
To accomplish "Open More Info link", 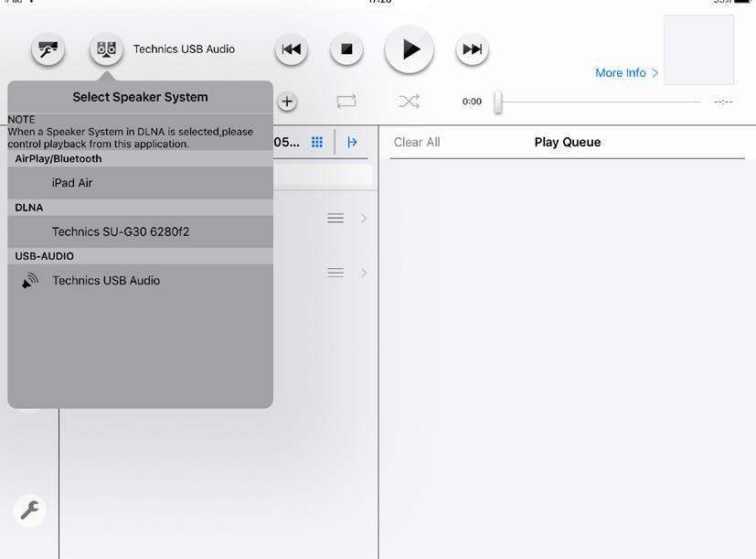I will click(x=626, y=73).
